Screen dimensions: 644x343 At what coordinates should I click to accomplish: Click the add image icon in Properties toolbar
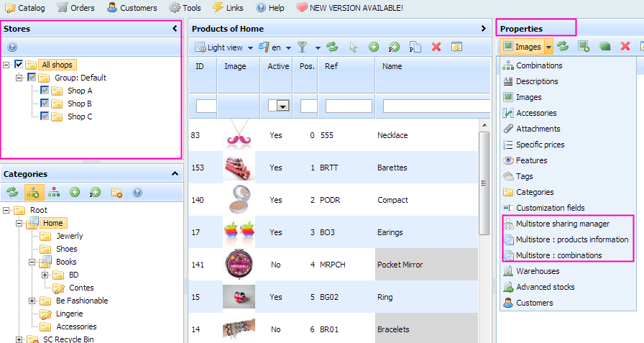pos(584,46)
